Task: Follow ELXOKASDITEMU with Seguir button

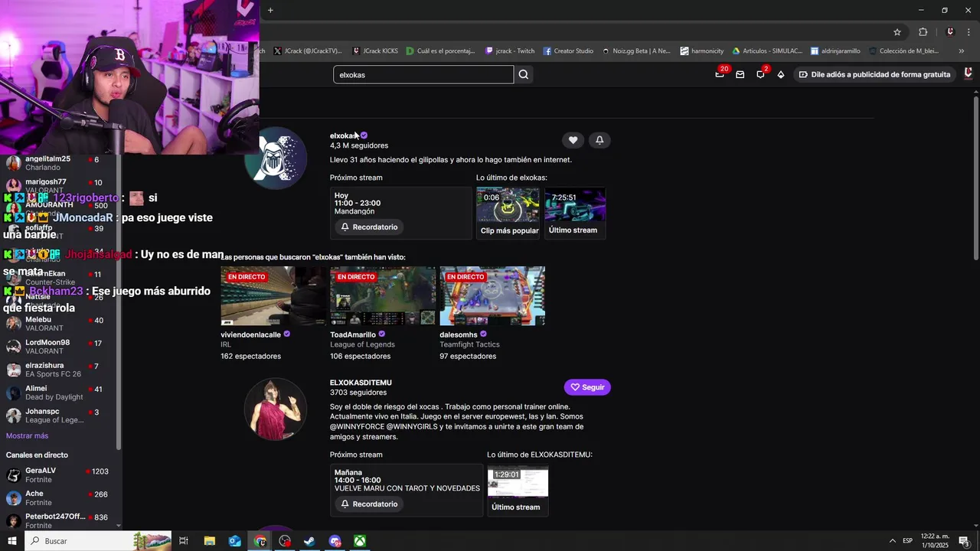Action: click(x=587, y=387)
